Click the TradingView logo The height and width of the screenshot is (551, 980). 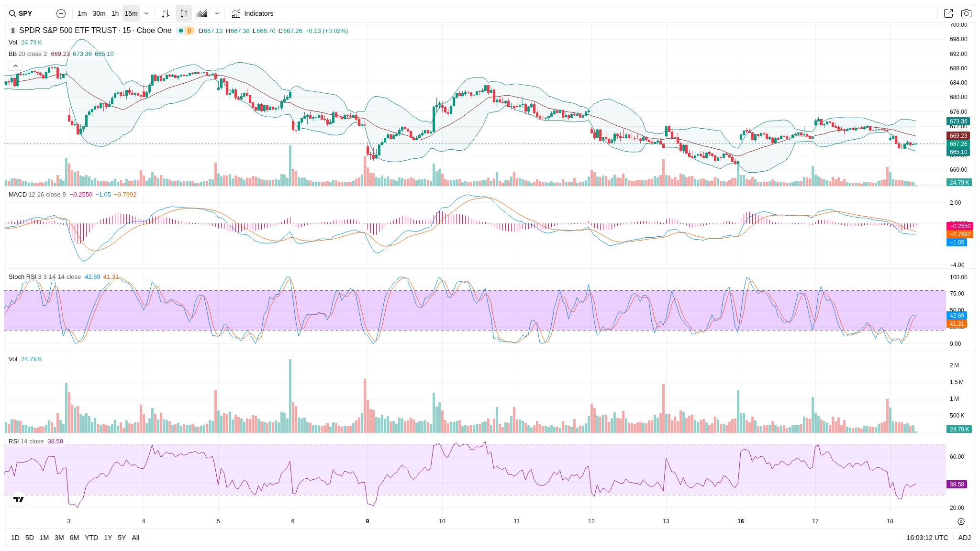click(x=19, y=499)
